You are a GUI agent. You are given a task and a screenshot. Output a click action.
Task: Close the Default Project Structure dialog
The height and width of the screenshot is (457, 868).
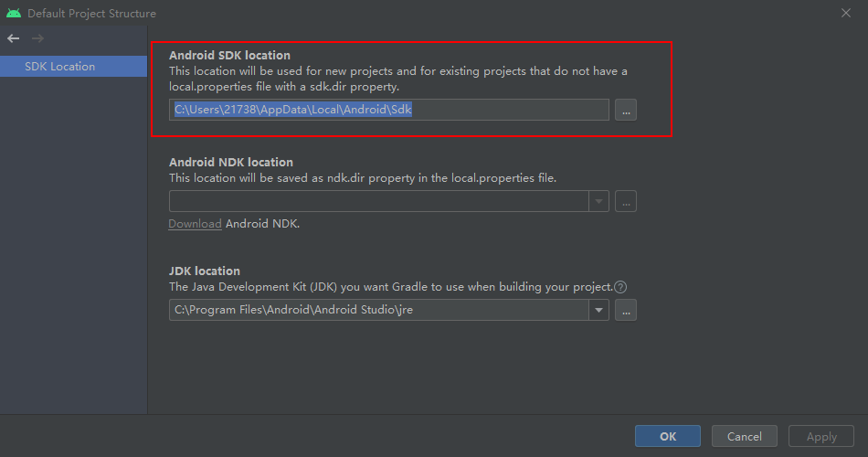846,13
